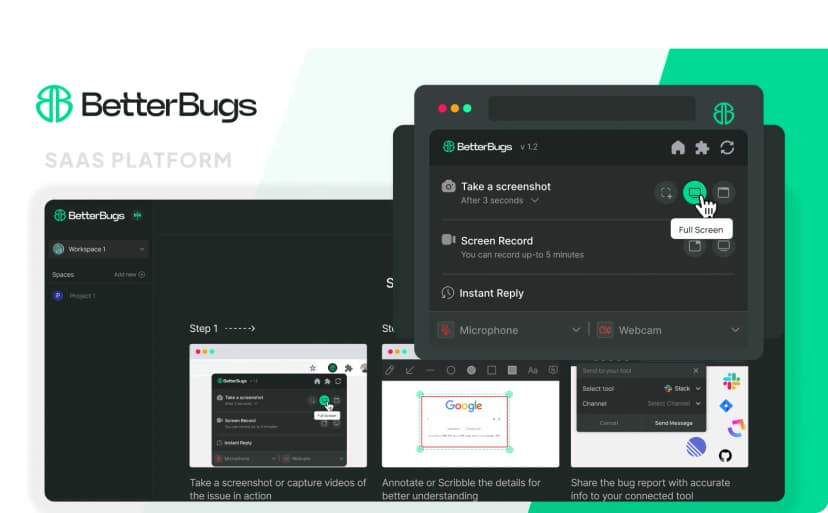Click the large BetterBugs logo at top left

[146, 104]
